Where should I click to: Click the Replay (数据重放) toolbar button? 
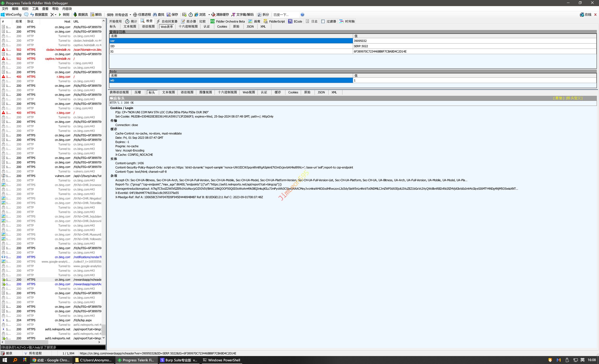click(39, 15)
